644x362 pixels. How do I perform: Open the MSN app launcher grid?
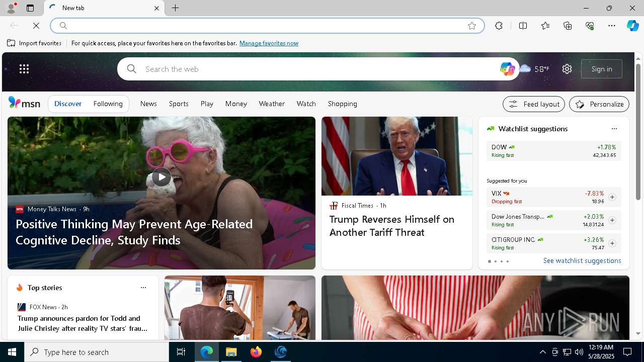[24, 69]
